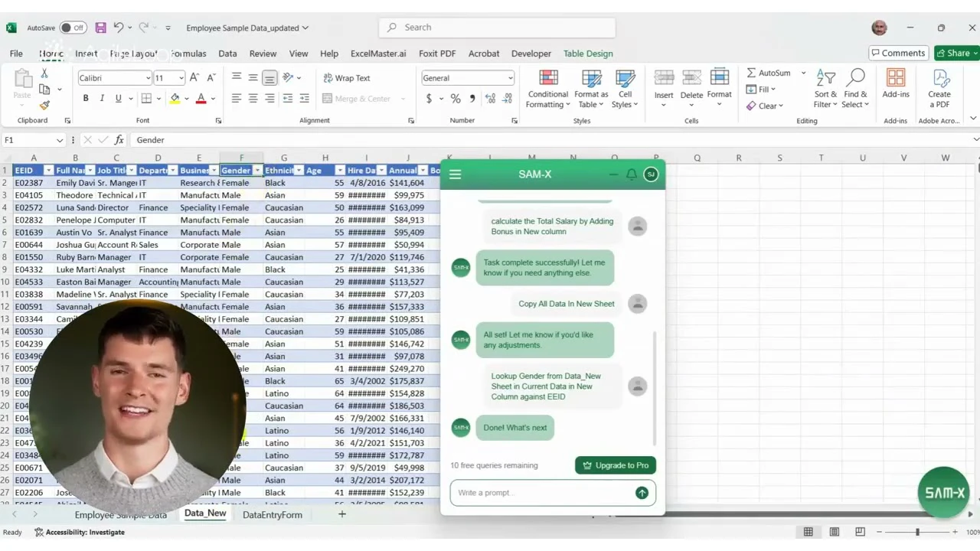Image resolution: width=980 pixels, height=551 pixels.
Task: Switch to the View ribbon tab
Action: pyautogui.click(x=299, y=54)
